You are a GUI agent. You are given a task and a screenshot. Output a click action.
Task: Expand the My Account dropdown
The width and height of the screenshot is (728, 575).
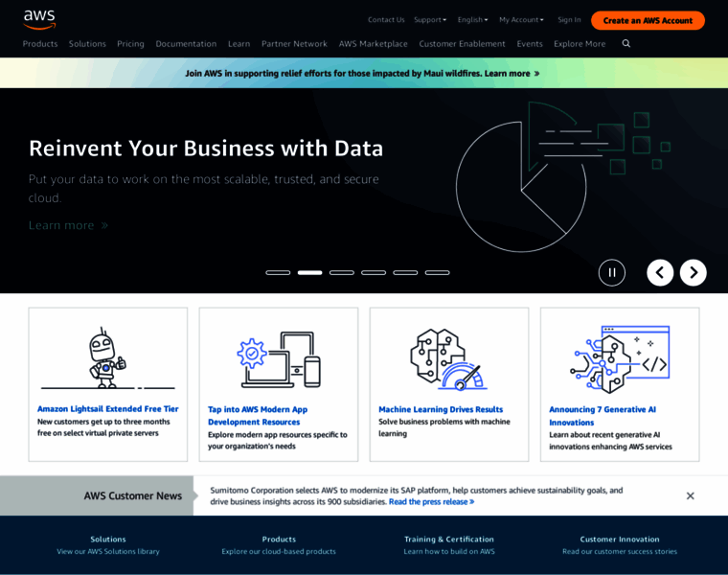pos(521,20)
